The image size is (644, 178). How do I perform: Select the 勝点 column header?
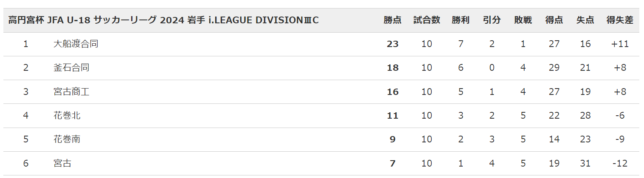pyautogui.click(x=393, y=20)
